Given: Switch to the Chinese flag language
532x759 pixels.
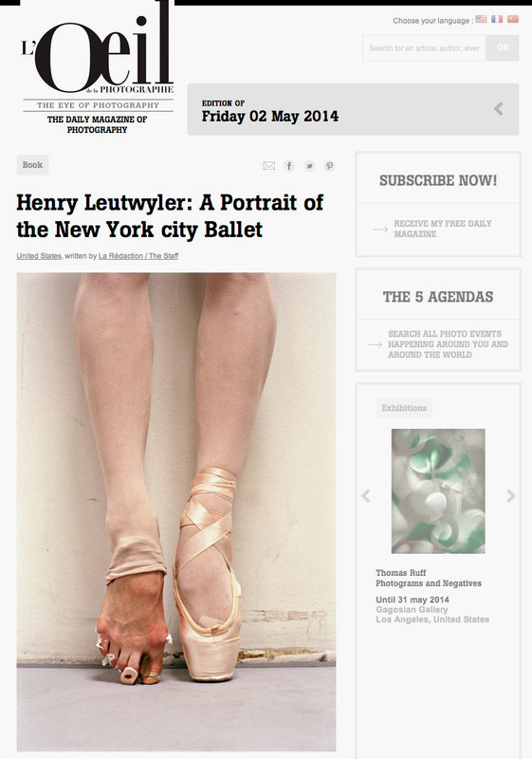Looking at the screenshot, I should click(x=513, y=19).
